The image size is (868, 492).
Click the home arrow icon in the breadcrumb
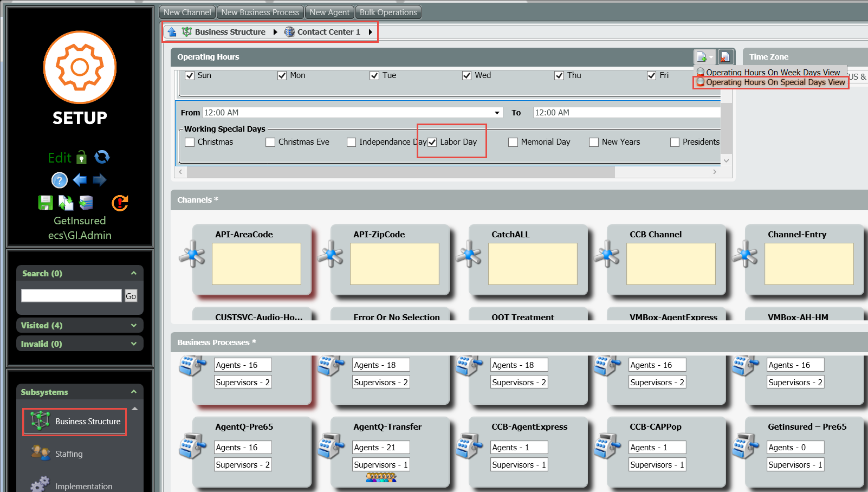[x=172, y=32]
